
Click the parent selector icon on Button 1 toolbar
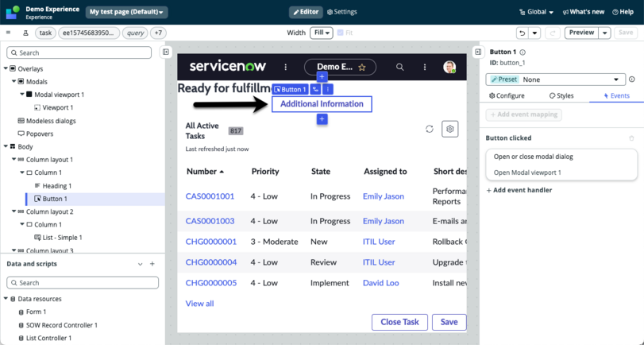(x=315, y=89)
